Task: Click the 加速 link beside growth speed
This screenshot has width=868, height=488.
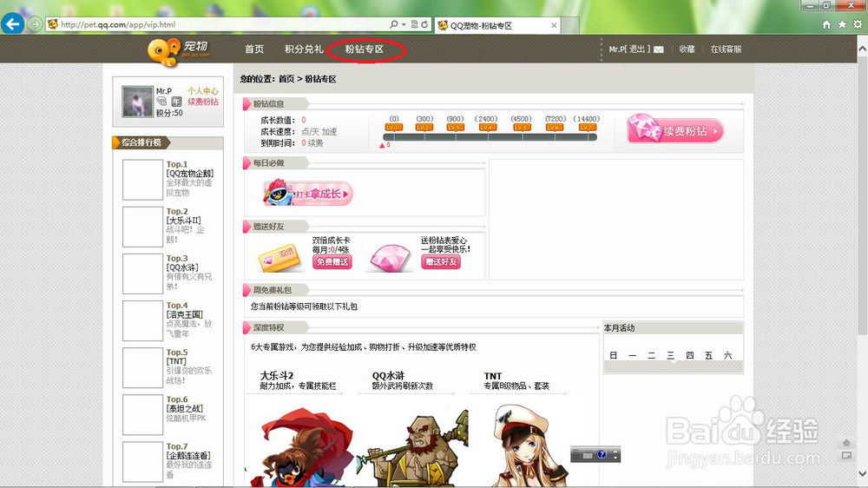Action: pos(329,132)
